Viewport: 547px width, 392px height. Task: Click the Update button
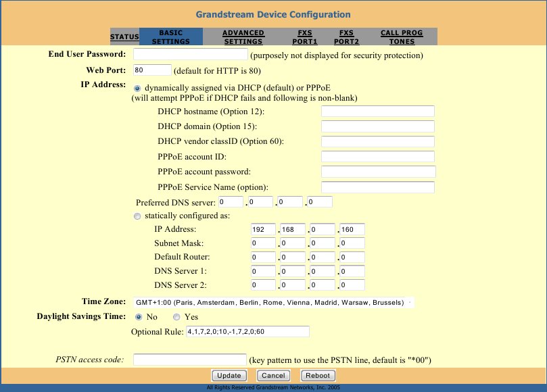pyautogui.click(x=229, y=376)
